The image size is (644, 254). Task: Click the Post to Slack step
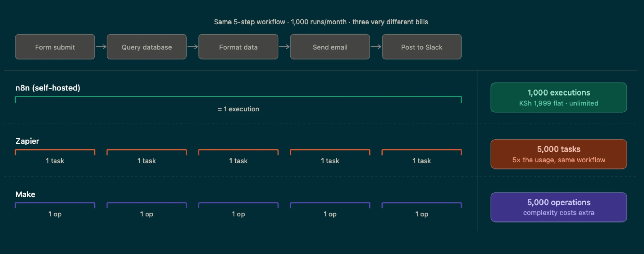pos(422,47)
